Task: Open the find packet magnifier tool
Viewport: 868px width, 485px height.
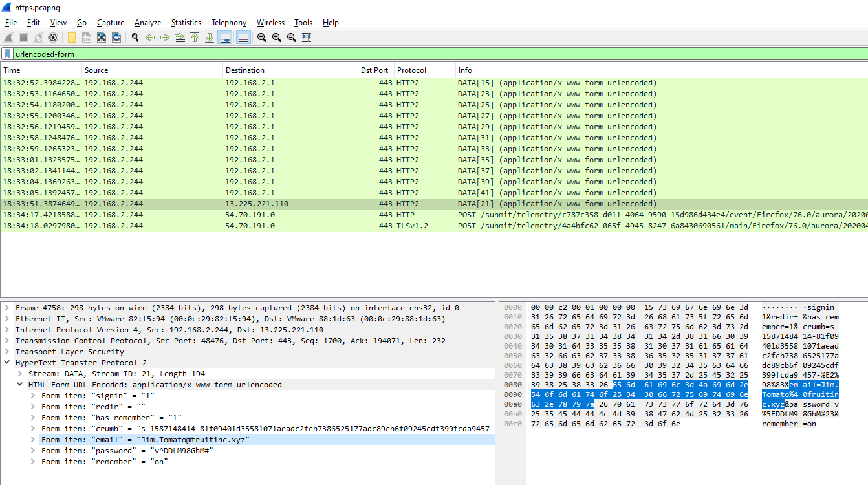Action: tap(135, 38)
